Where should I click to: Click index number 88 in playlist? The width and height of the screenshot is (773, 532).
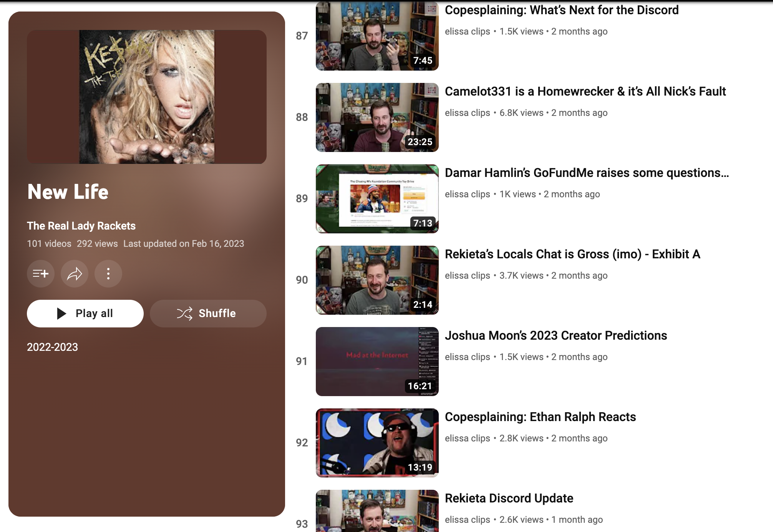click(x=302, y=117)
